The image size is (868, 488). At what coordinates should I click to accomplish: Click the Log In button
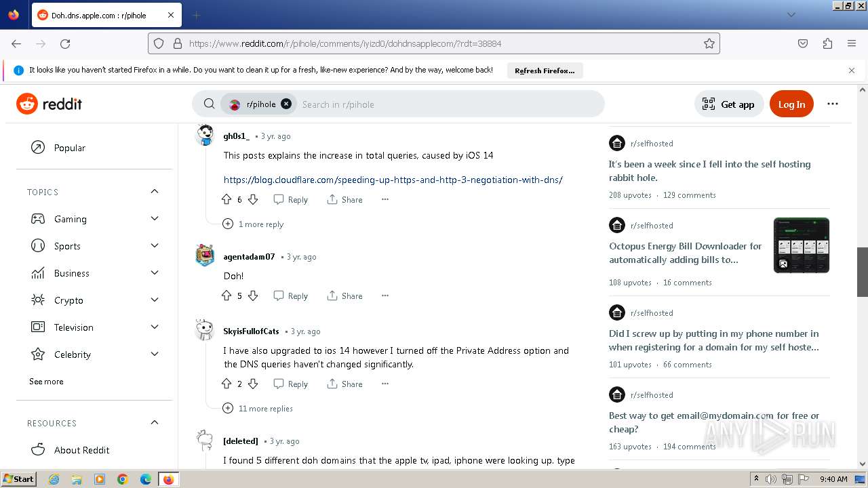pos(791,104)
